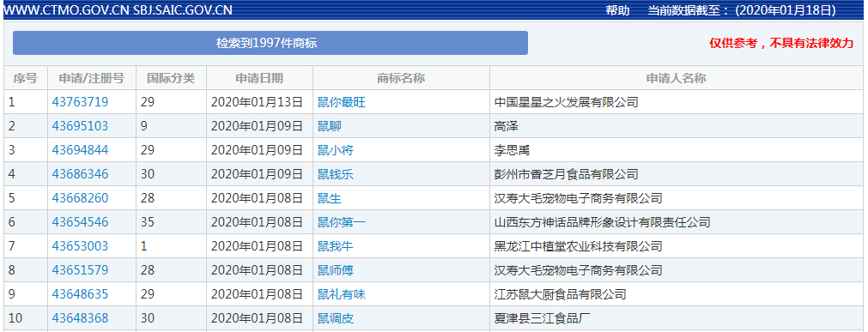Open trademark 鼠小将
The image size is (868, 332).
[x=336, y=150]
